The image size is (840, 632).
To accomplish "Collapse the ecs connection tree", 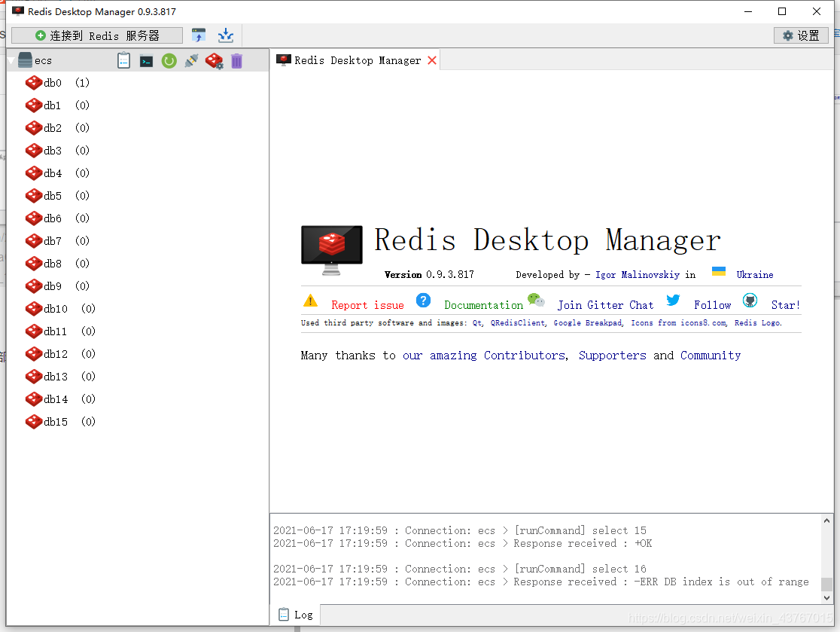I will 11,60.
